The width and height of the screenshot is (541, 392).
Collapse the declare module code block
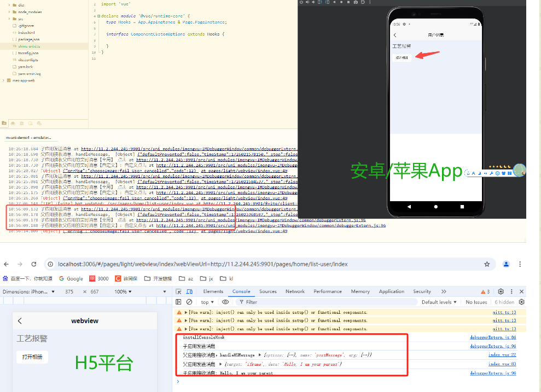[x=98, y=16]
